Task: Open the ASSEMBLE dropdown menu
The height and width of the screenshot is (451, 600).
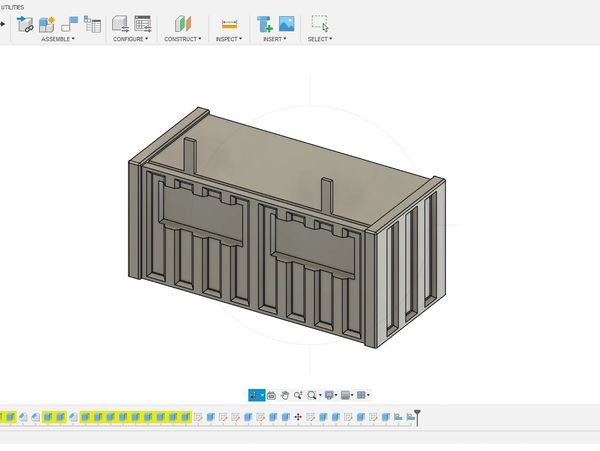Action: pyautogui.click(x=58, y=39)
